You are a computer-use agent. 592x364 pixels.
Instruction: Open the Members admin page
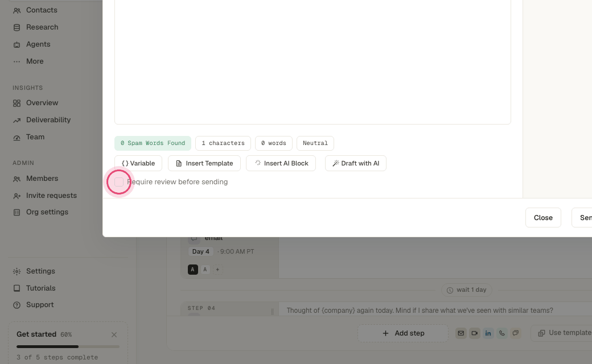(x=42, y=179)
